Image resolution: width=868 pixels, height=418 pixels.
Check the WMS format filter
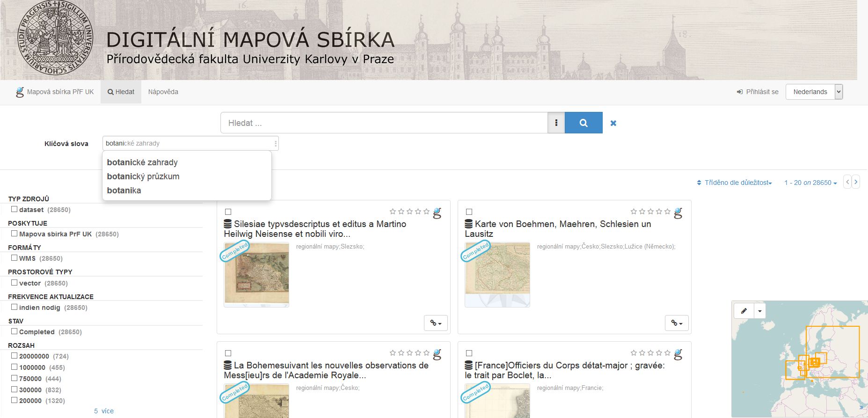pos(15,257)
